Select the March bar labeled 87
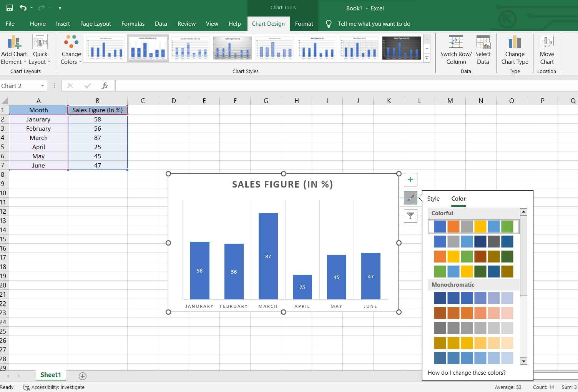578x392 pixels. [268, 256]
